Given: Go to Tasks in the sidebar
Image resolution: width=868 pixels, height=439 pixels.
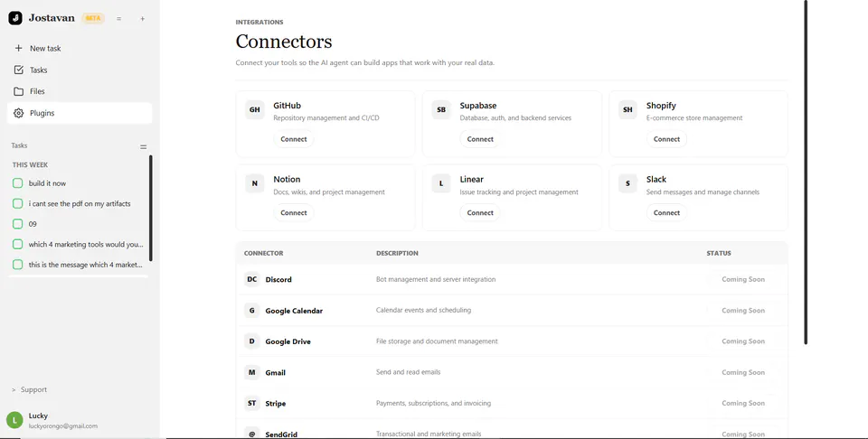Looking at the screenshot, I should (x=80, y=70).
